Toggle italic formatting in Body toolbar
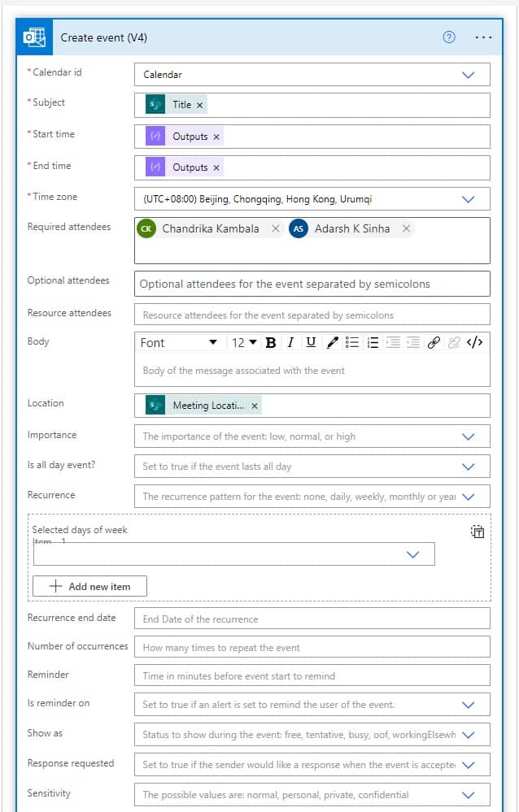 pyautogui.click(x=290, y=343)
